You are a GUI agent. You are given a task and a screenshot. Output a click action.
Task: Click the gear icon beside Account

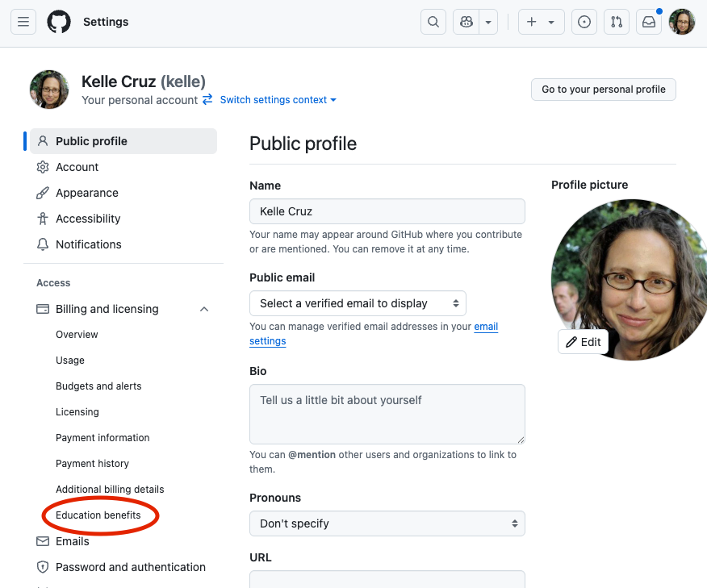43,167
